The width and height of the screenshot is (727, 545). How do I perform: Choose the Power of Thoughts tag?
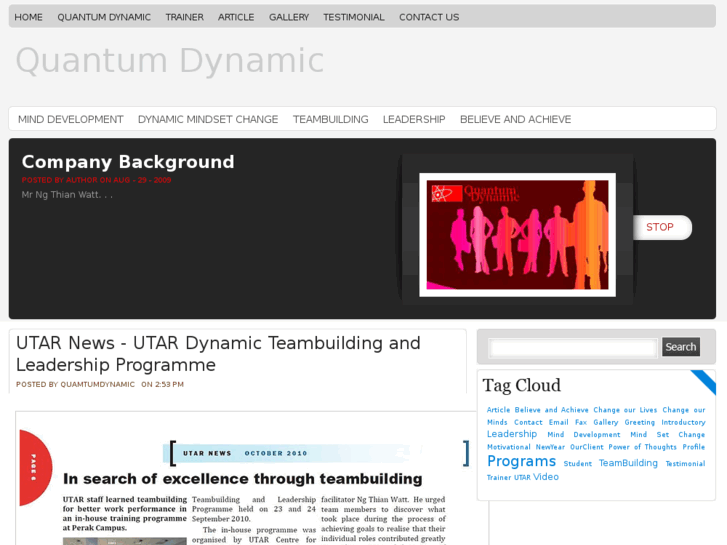pyautogui.click(x=642, y=447)
